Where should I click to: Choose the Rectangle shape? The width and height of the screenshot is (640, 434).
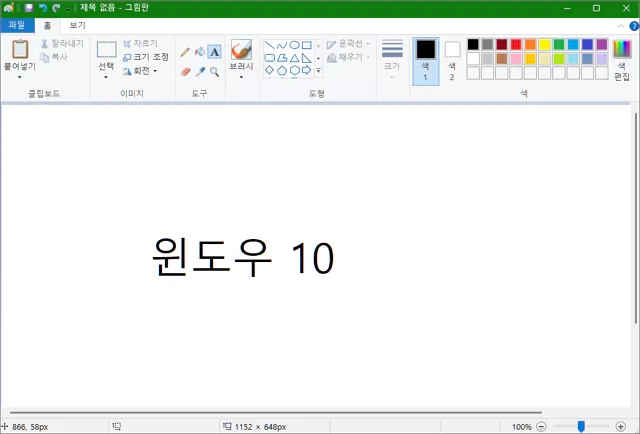pos(307,45)
